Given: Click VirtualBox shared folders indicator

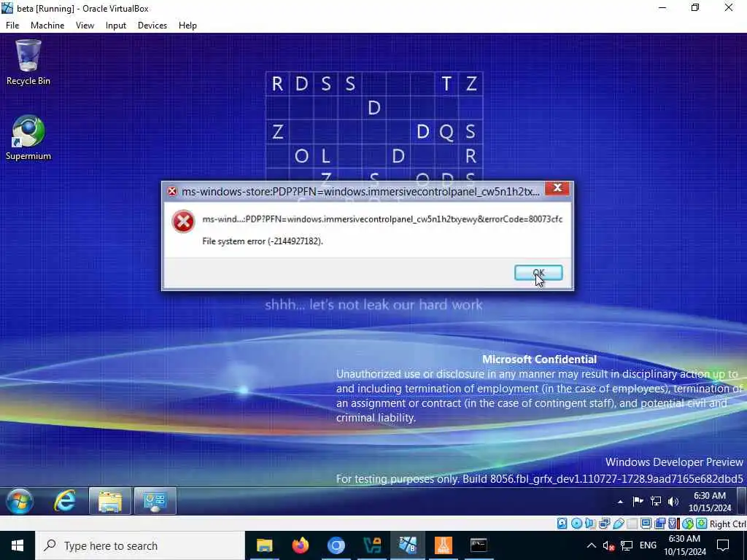Looking at the screenshot, I should point(632,524).
